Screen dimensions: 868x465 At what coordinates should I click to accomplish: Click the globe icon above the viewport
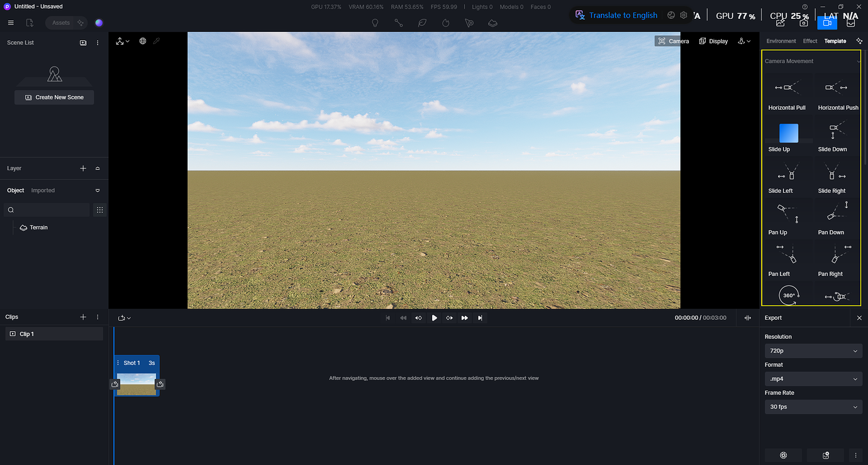[x=142, y=41]
